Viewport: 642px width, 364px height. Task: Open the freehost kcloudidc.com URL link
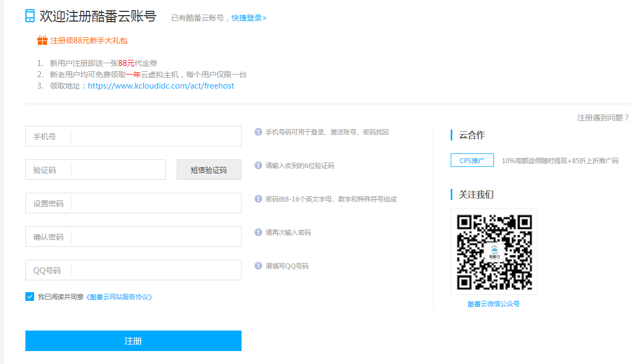(161, 86)
